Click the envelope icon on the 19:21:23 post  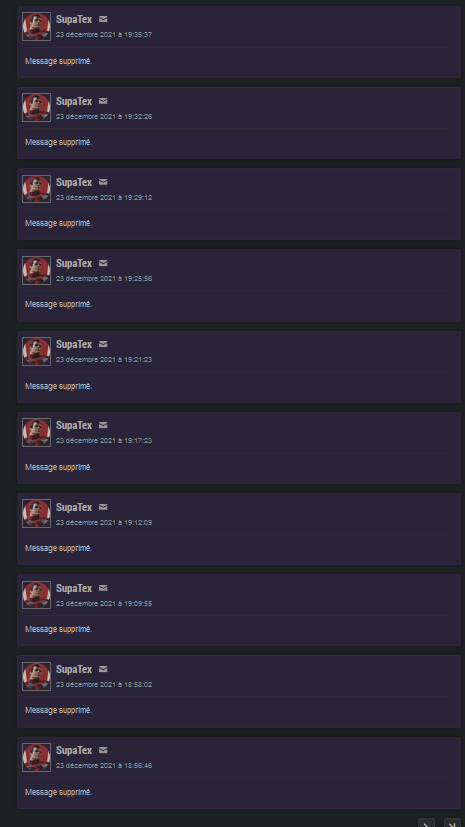pos(103,344)
